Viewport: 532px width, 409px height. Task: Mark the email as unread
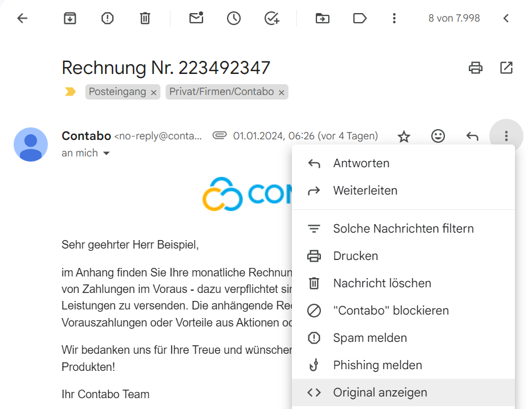point(196,18)
